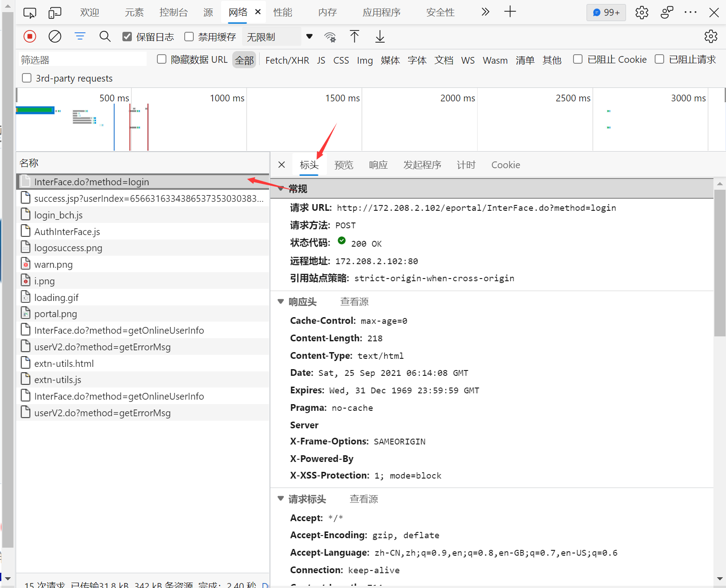Viewport: 726px width, 588px height.
Task: Stop recording the network log
Action: (x=30, y=36)
